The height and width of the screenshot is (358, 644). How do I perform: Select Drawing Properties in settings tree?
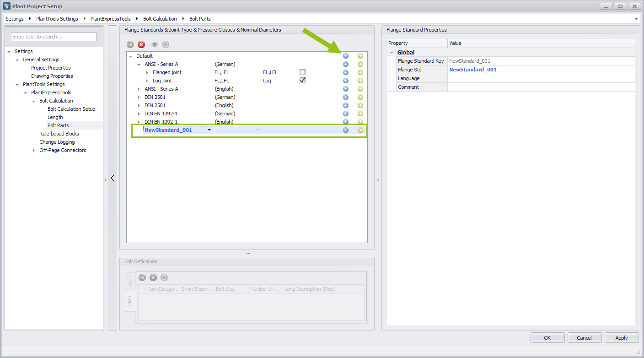click(52, 76)
